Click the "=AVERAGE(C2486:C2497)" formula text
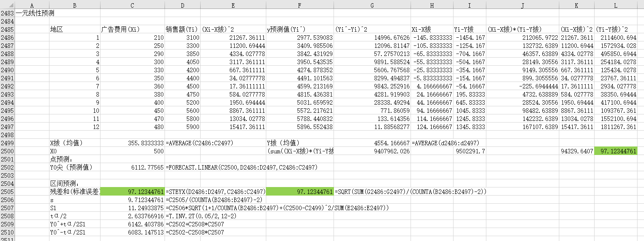This screenshot has height=241, width=644. (x=199, y=143)
